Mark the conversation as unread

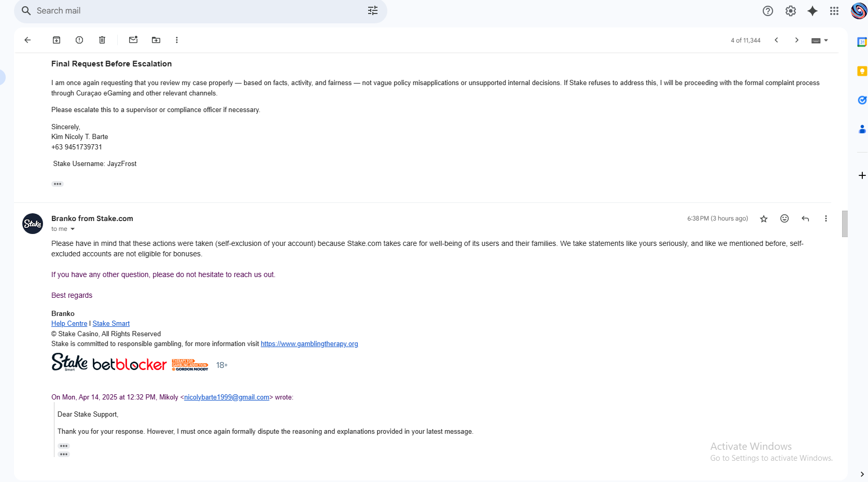click(133, 40)
